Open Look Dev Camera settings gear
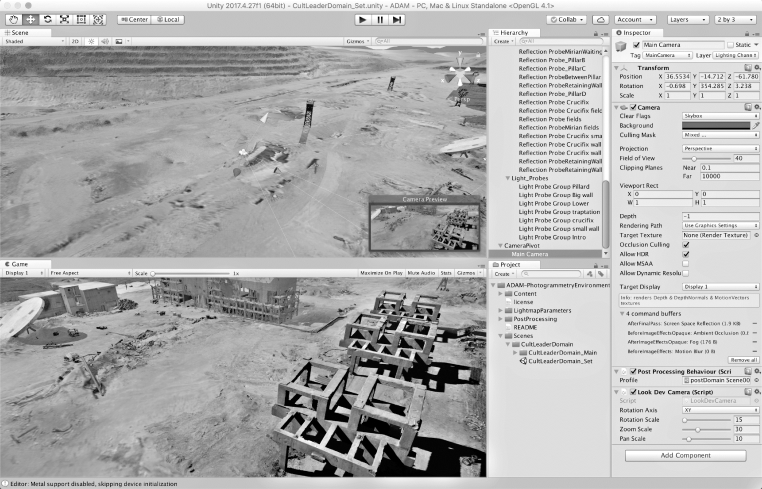762x489 pixels. click(x=757, y=392)
